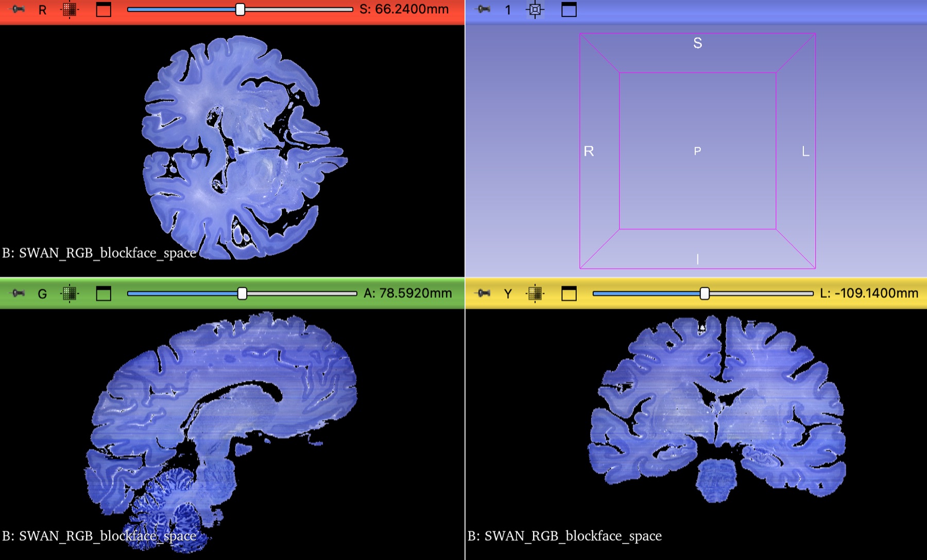
Task: Click the 'R' view label in the red bar
Action: click(x=43, y=10)
